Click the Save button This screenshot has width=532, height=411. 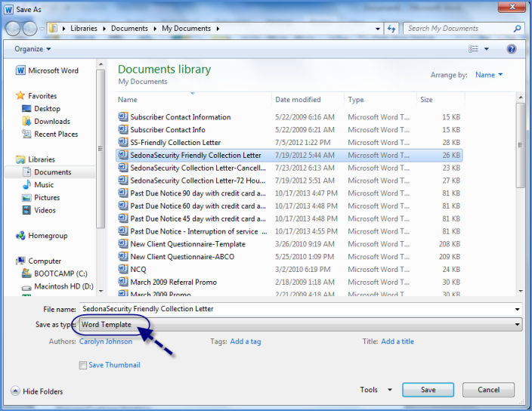(428, 390)
